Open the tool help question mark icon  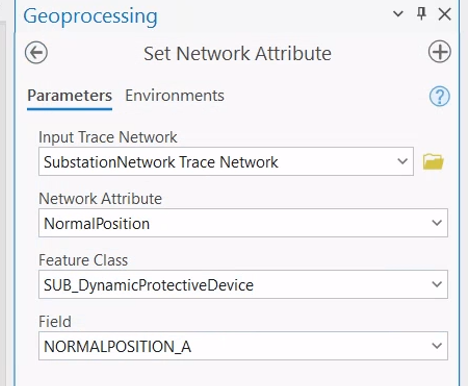pos(439,96)
